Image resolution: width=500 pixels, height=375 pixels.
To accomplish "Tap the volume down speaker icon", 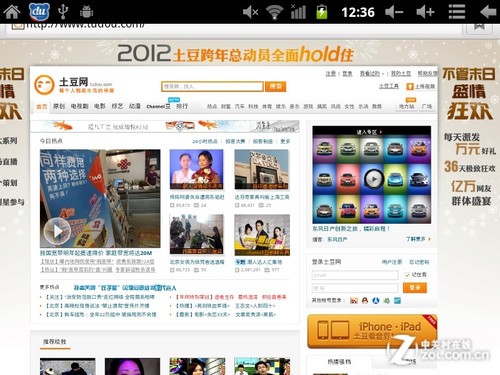I will tap(394, 12).
